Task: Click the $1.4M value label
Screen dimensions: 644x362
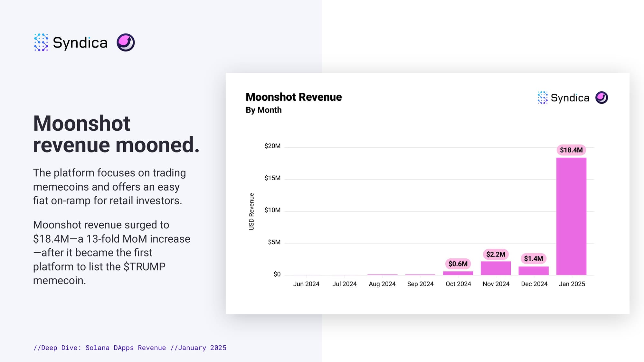Action: pyautogui.click(x=533, y=259)
